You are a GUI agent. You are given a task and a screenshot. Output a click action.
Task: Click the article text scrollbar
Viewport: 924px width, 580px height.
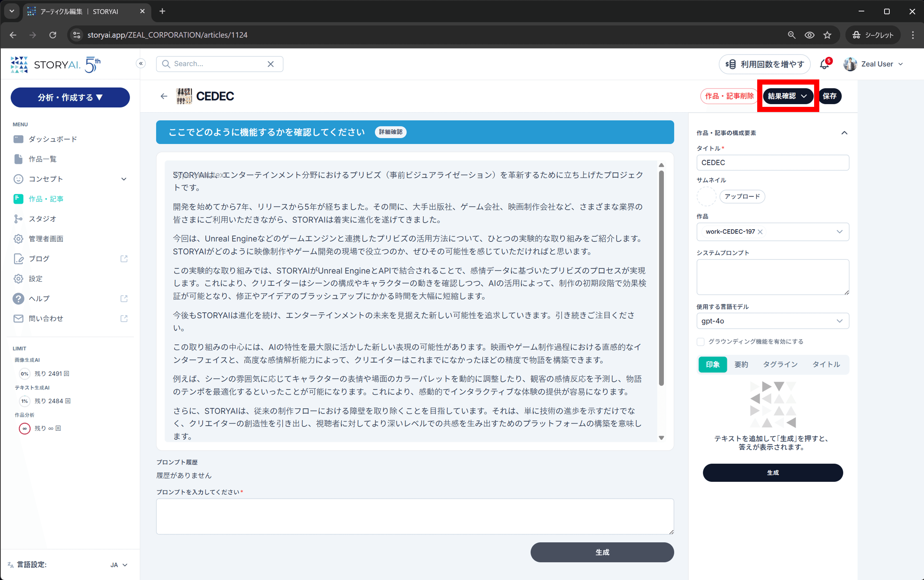(x=661, y=278)
